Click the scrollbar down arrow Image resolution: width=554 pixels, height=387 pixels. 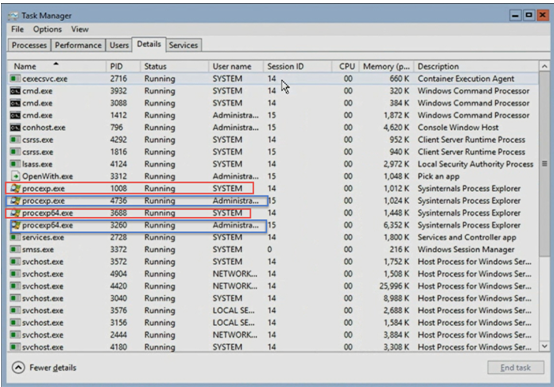coord(544,346)
